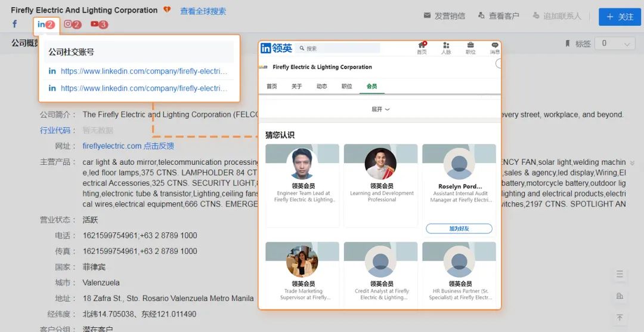The image size is (644, 332).
Task: Open fireflyelectric.com website link
Action: coord(112,146)
